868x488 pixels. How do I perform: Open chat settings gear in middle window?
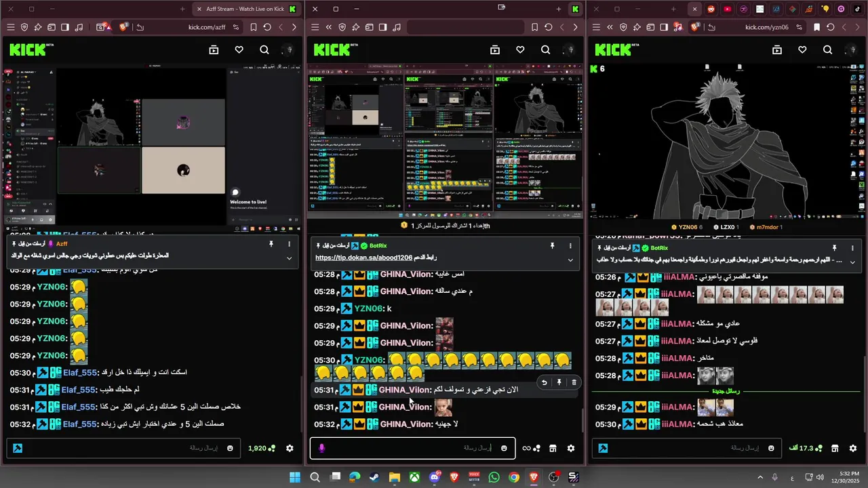(x=571, y=448)
